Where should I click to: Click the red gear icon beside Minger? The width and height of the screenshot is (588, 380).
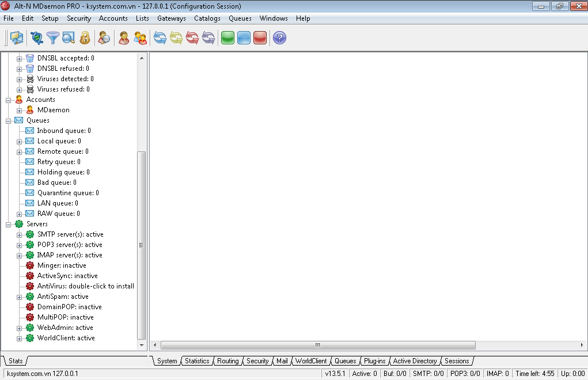(30, 265)
